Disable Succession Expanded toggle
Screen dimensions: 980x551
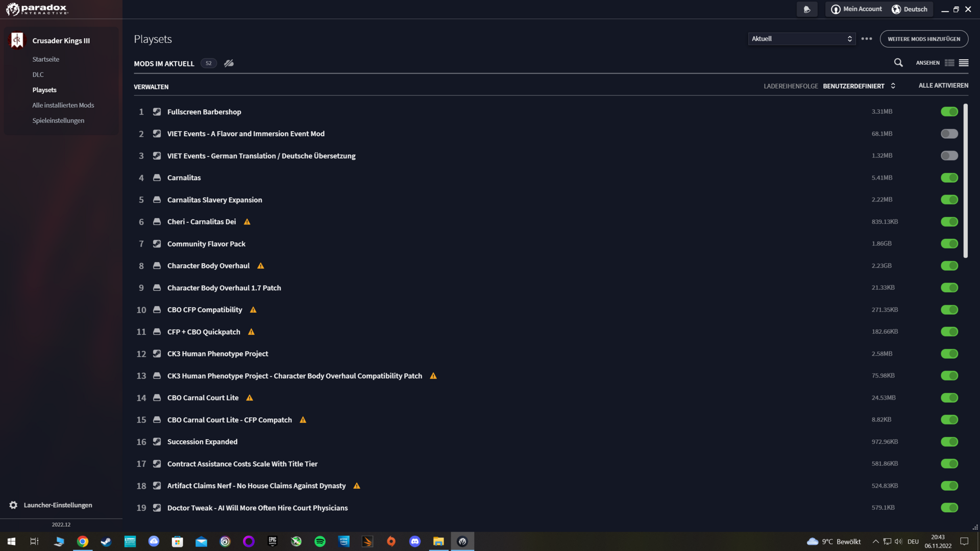pyautogui.click(x=949, y=442)
